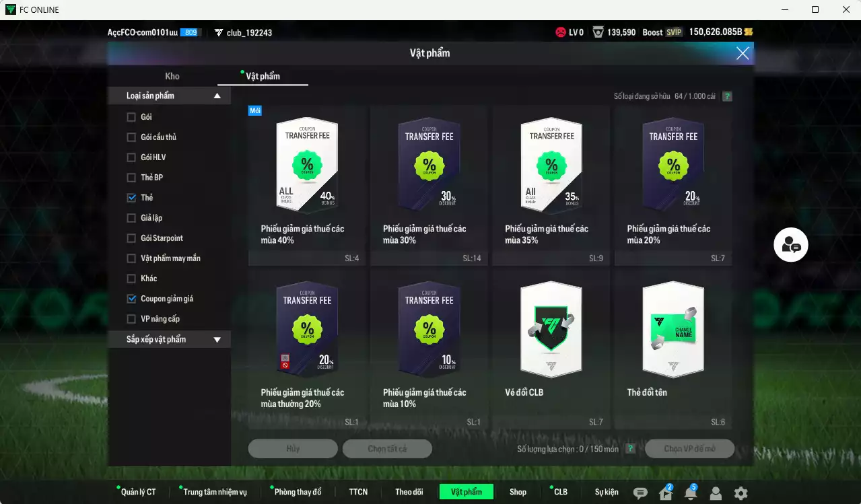861x504 pixels.
Task: Uncheck the Thẻ filter checkbox
Action: point(130,197)
